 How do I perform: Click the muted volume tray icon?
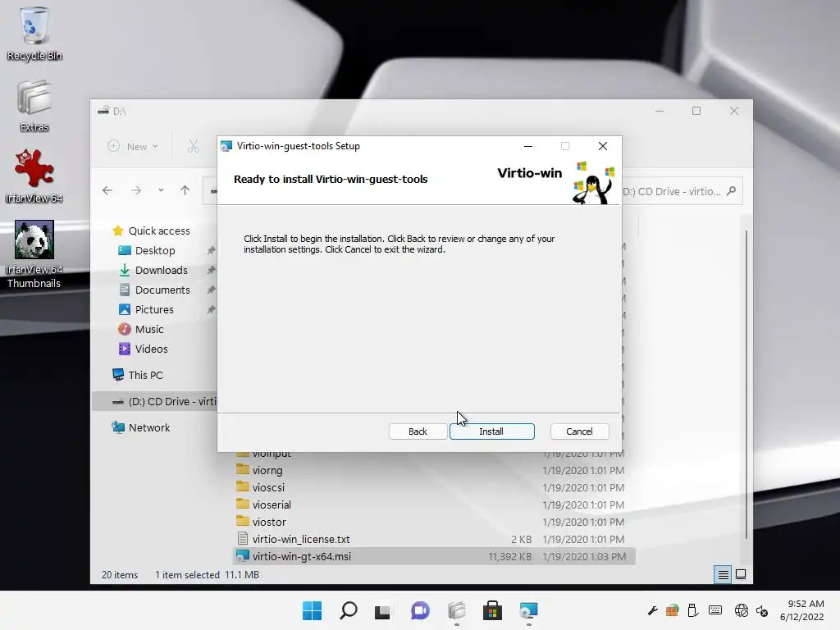(x=762, y=610)
